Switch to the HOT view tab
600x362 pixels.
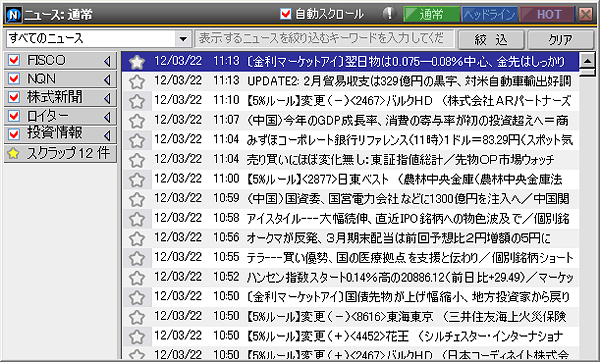548,15
